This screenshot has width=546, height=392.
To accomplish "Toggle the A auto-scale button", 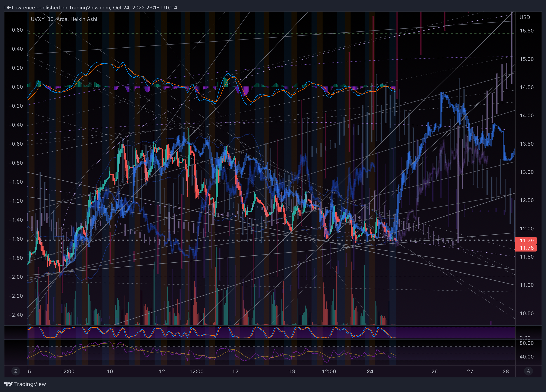I will coord(528,371).
